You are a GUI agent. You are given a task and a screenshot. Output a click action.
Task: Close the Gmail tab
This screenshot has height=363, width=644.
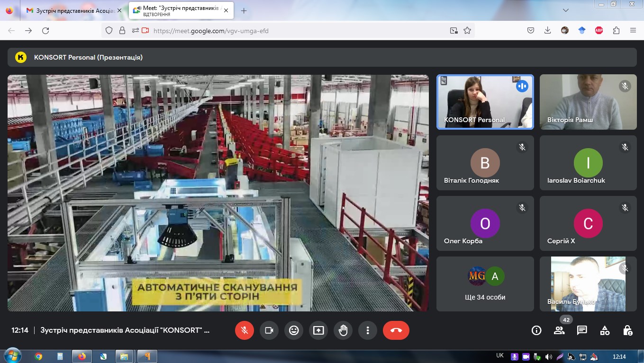click(119, 10)
